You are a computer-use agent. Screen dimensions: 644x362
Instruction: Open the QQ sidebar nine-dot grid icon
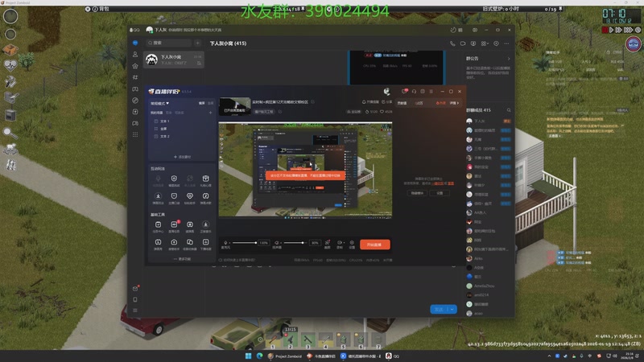(x=135, y=134)
